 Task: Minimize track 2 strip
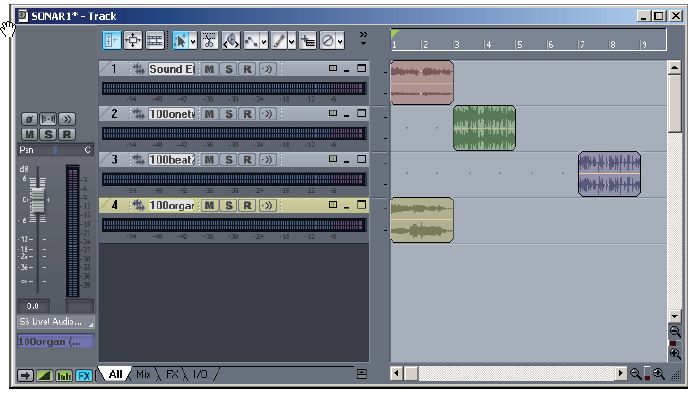[346, 116]
